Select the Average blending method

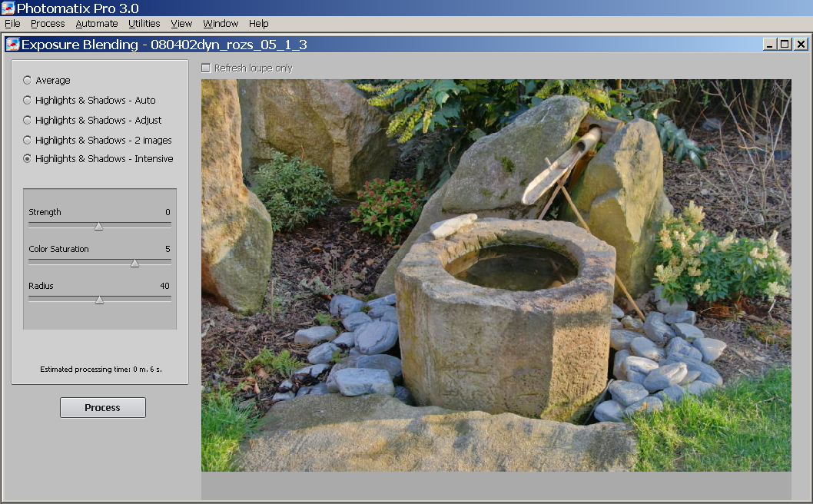coord(28,81)
